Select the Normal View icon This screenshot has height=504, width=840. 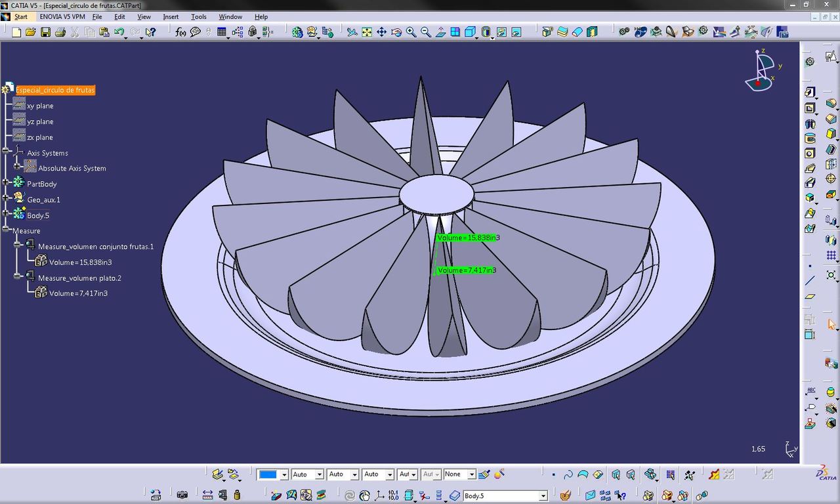coord(440,31)
